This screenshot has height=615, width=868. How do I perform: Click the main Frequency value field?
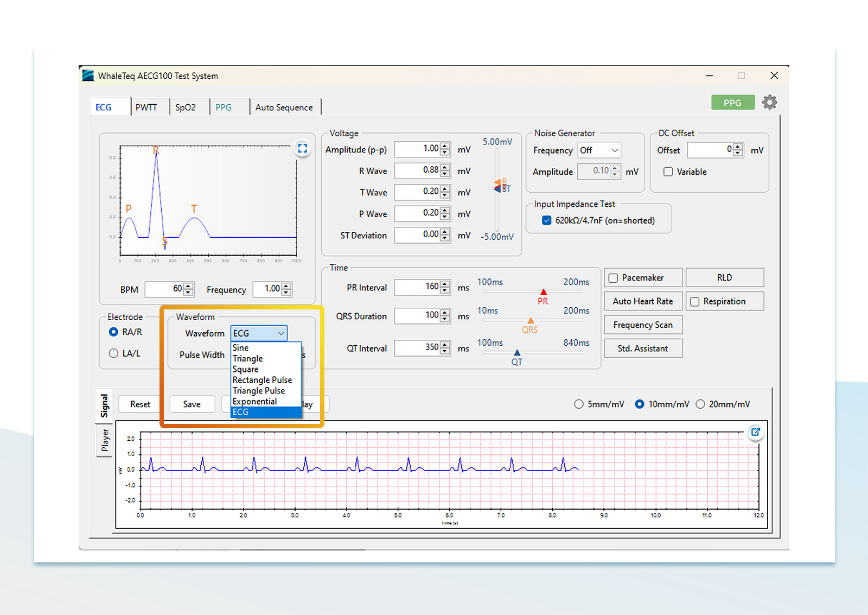pos(267,289)
